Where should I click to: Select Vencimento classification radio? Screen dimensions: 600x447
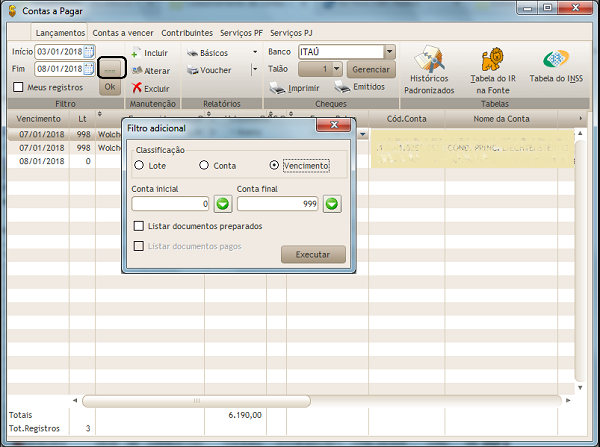tap(274, 165)
